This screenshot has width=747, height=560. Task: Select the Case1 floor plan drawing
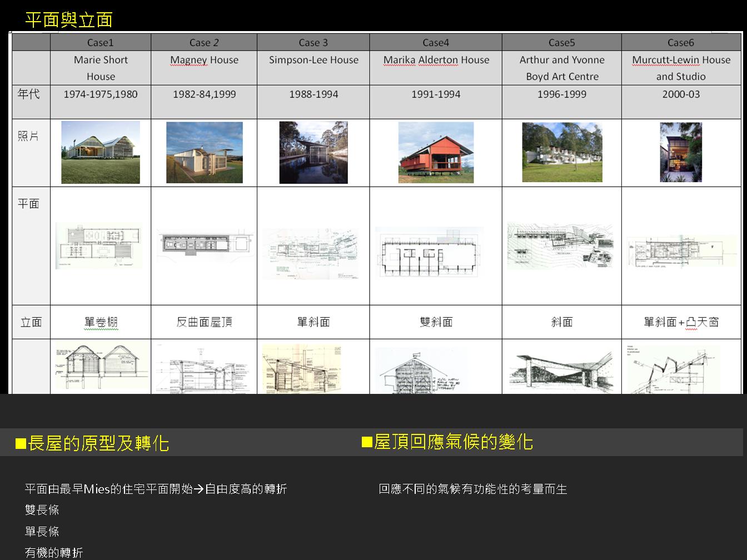(x=99, y=246)
